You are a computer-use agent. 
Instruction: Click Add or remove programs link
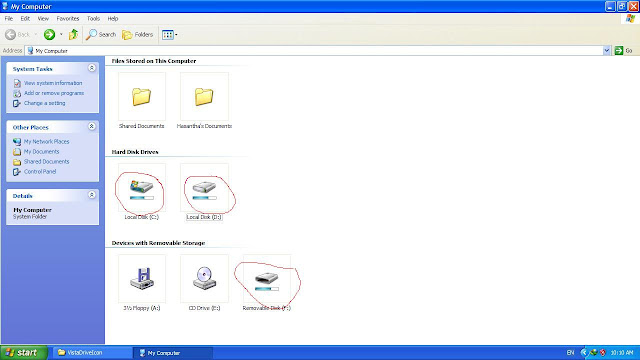click(x=54, y=93)
